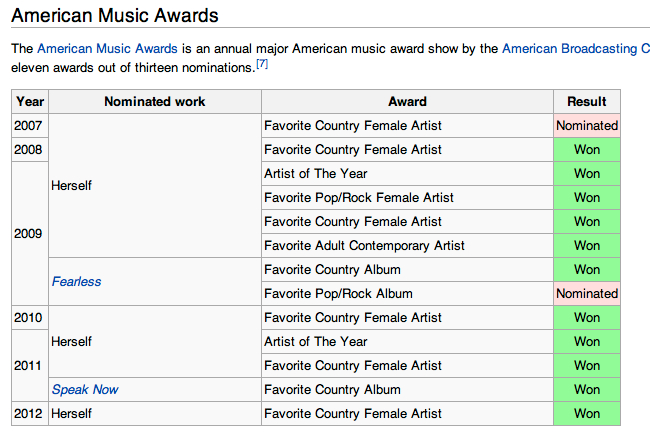Open the Fearless album link
The height and width of the screenshot is (441, 650).
[76, 282]
